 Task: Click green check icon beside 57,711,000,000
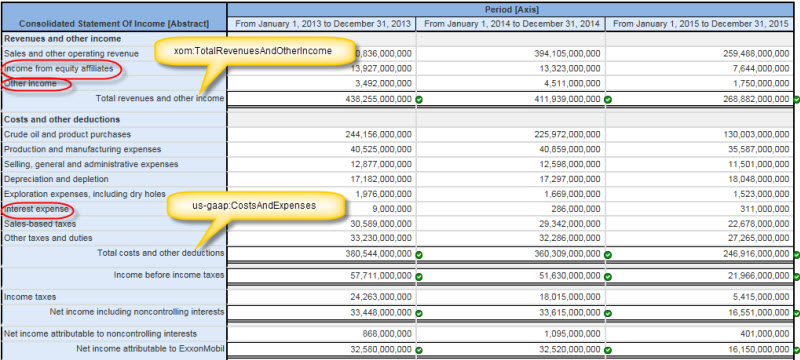[x=419, y=276]
